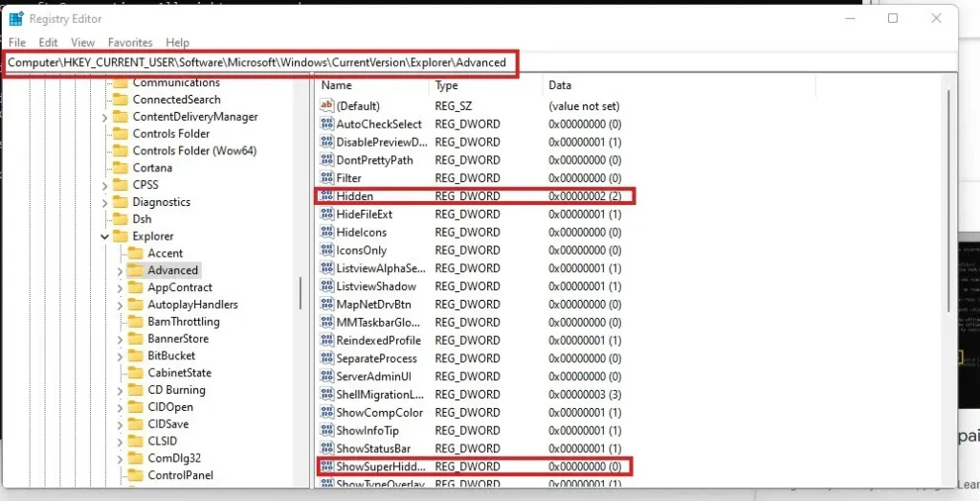Select the ComDlg32 key

coord(174,458)
